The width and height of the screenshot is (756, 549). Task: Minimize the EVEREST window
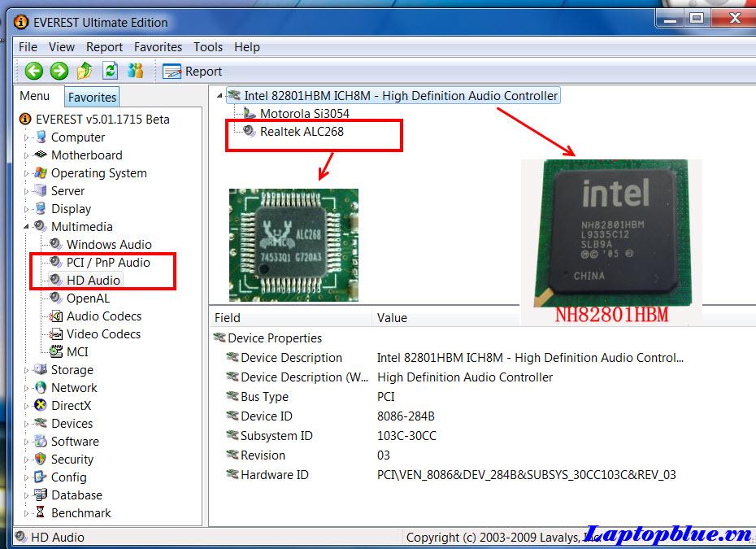[x=670, y=19]
